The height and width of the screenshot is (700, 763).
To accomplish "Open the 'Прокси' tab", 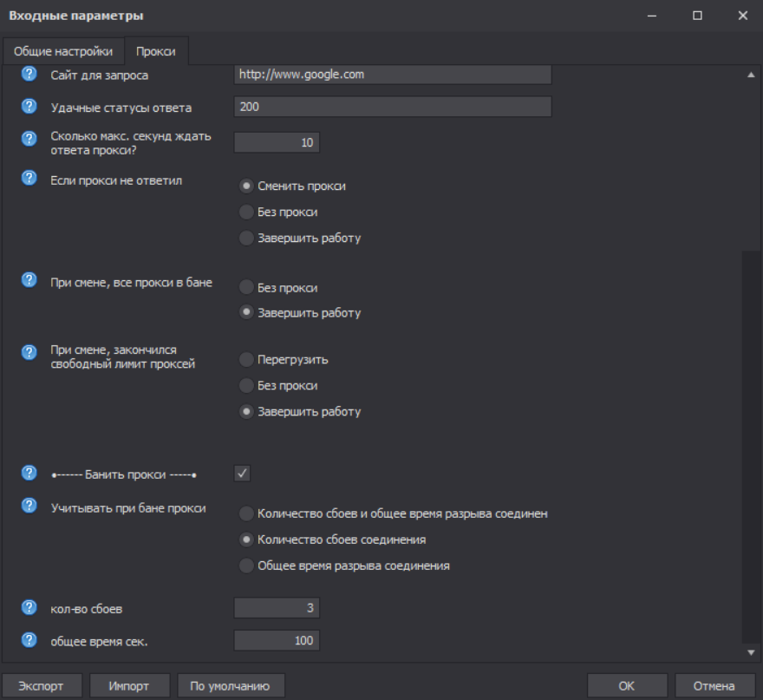I will (x=156, y=51).
